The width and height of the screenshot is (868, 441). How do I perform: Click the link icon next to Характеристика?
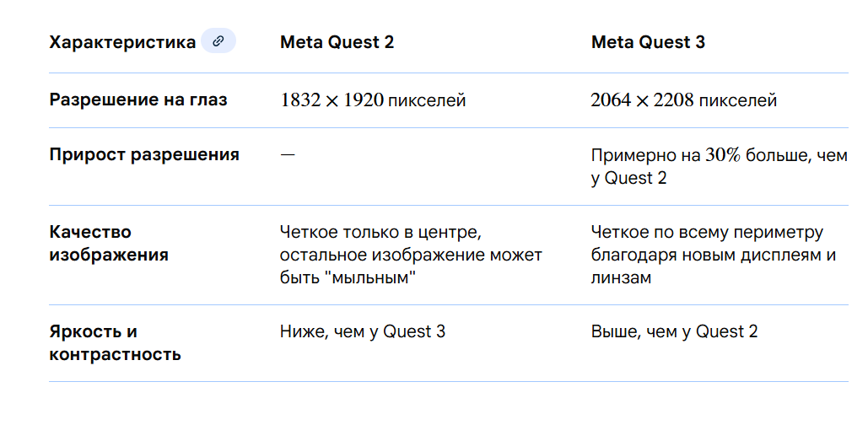click(x=218, y=40)
